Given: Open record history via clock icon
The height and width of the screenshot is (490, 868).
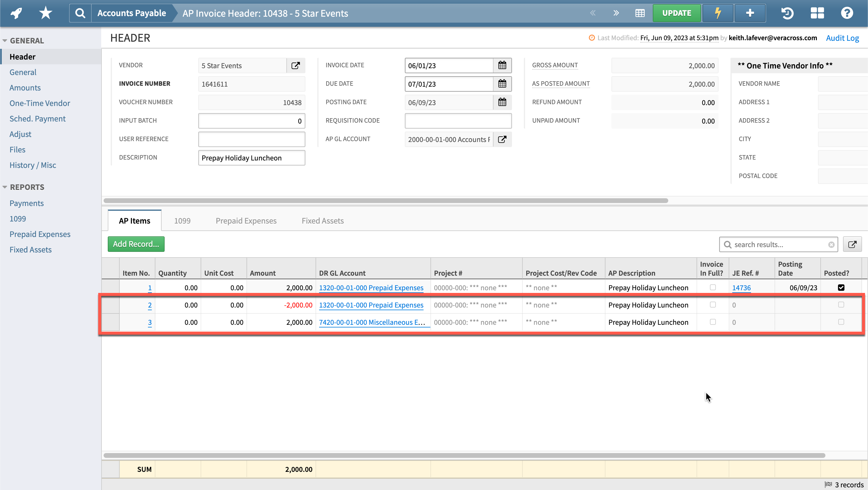Looking at the screenshot, I should tap(787, 13).
